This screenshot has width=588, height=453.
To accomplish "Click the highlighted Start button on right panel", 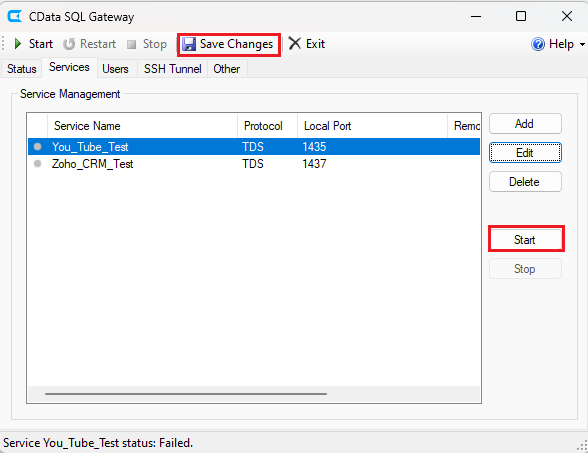I will (525, 240).
